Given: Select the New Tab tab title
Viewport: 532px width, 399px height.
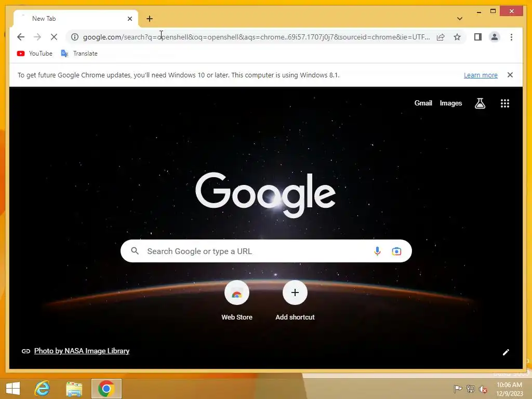Looking at the screenshot, I should pos(44,19).
